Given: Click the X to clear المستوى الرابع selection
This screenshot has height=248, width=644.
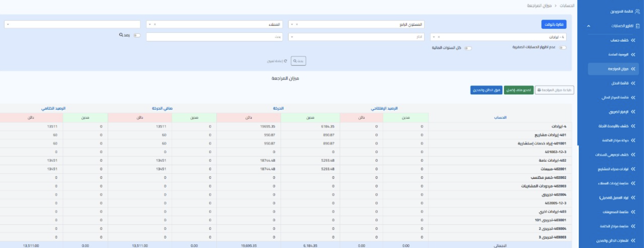Looking at the screenshot, I should click(x=297, y=24).
